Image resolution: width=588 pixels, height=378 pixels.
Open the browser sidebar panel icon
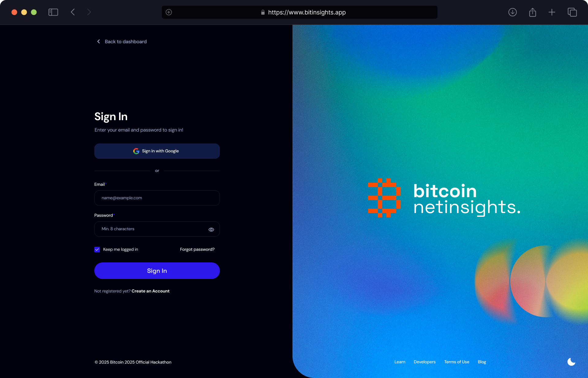coord(53,12)
